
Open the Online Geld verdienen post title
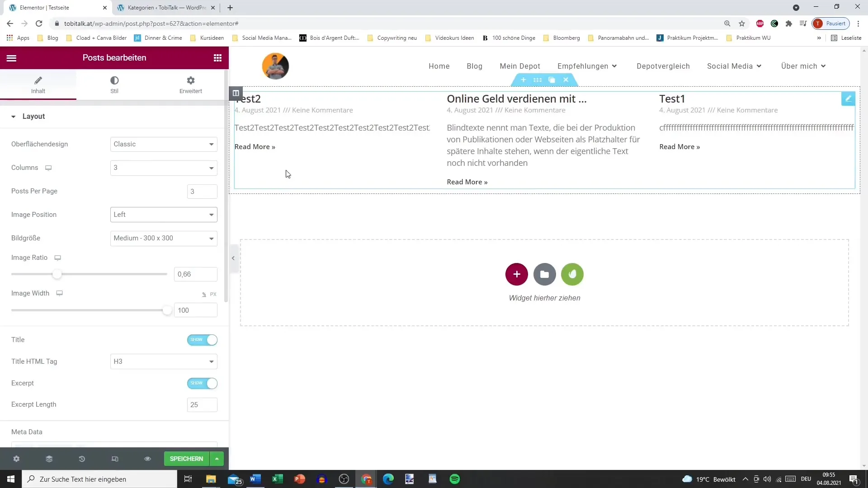click(517, 99)
